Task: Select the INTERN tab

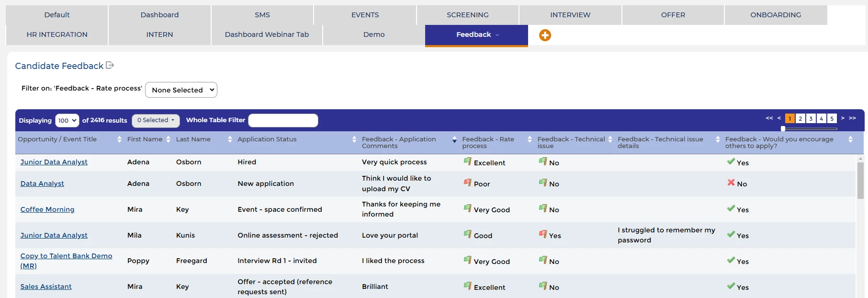Action: (x=159, y=34)
